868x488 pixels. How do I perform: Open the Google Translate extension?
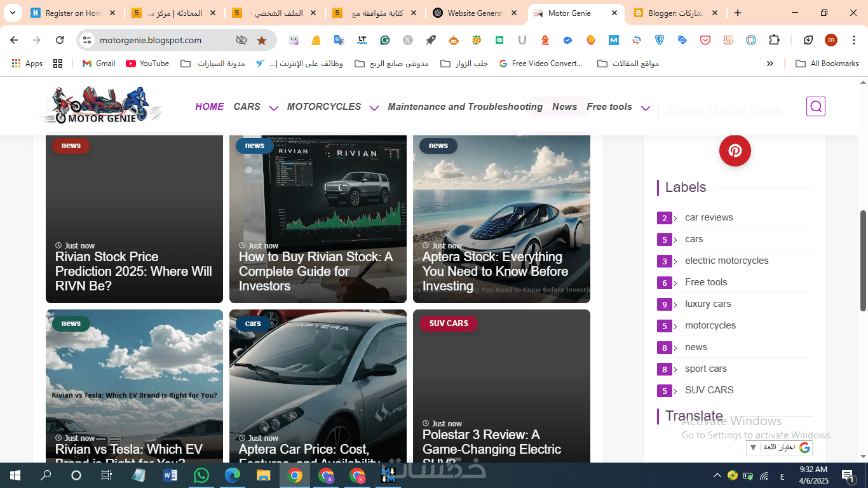(x=339, y=40)
